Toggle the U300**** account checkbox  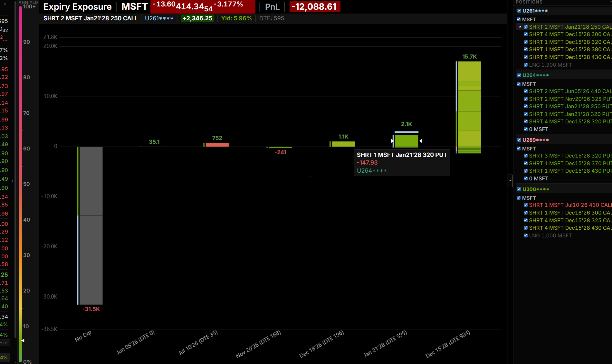[x=519, y=189]
